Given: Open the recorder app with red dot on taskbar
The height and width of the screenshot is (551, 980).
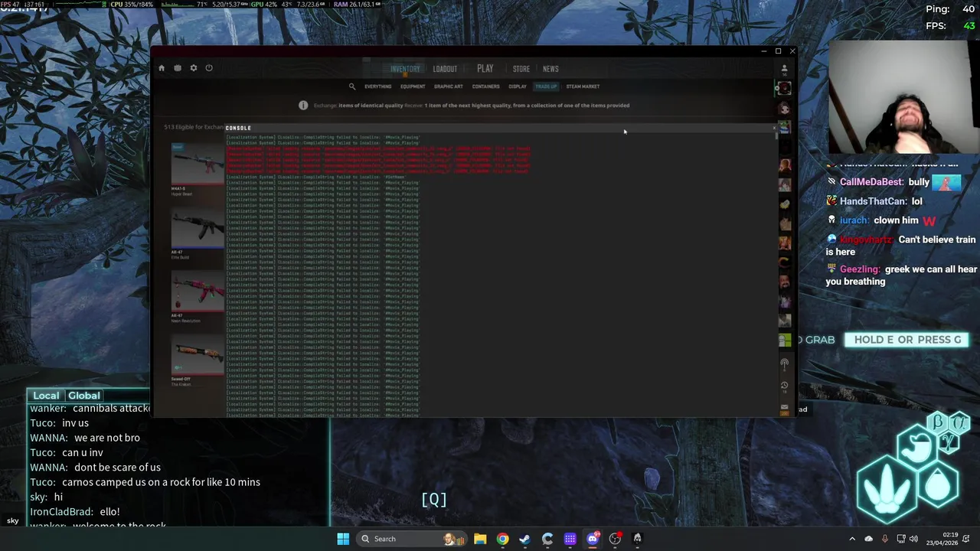Looking at the screenshot, I should pos(615,539).
